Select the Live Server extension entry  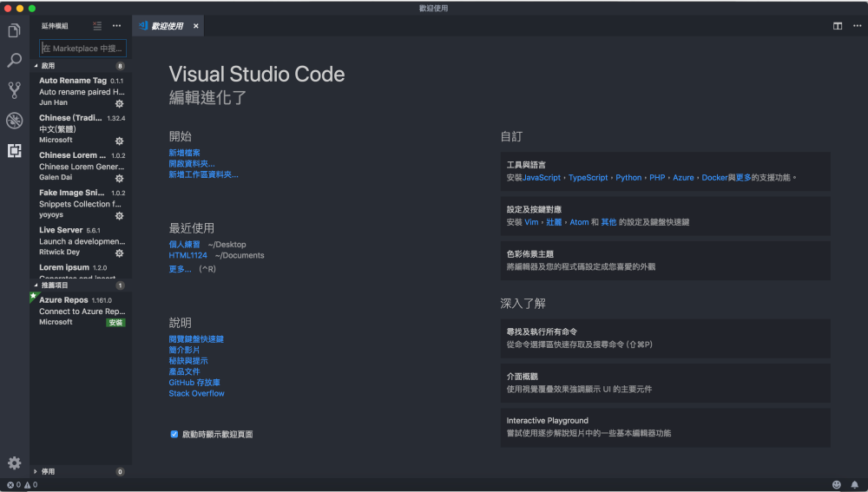[x=81, y=241]
